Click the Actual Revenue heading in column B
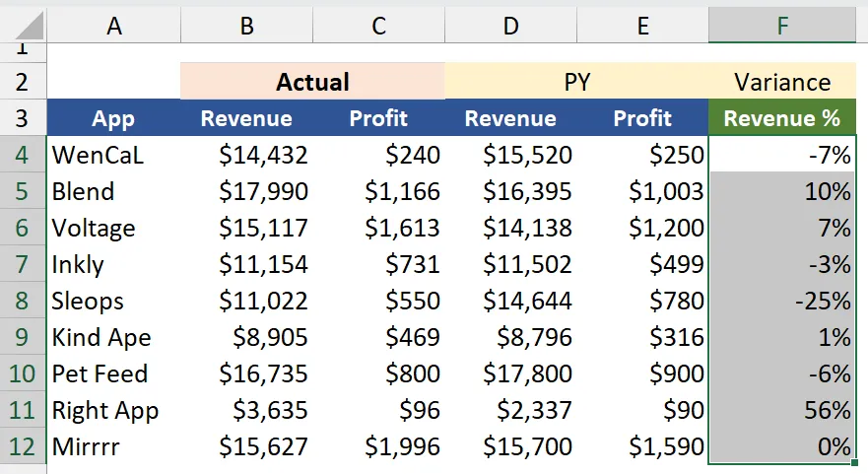The image size is (868, 474). click(x=247, y=118)
